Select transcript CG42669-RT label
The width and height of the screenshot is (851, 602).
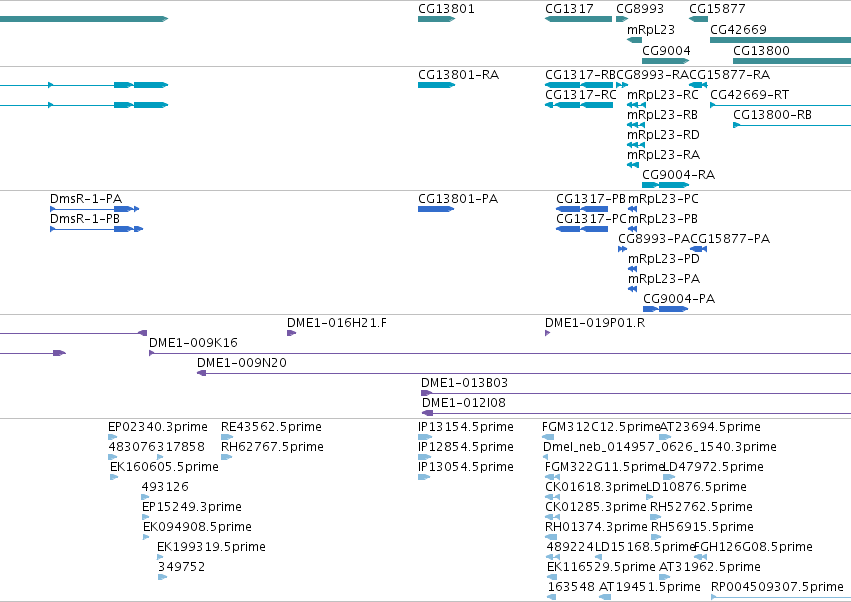pos(750,94)
